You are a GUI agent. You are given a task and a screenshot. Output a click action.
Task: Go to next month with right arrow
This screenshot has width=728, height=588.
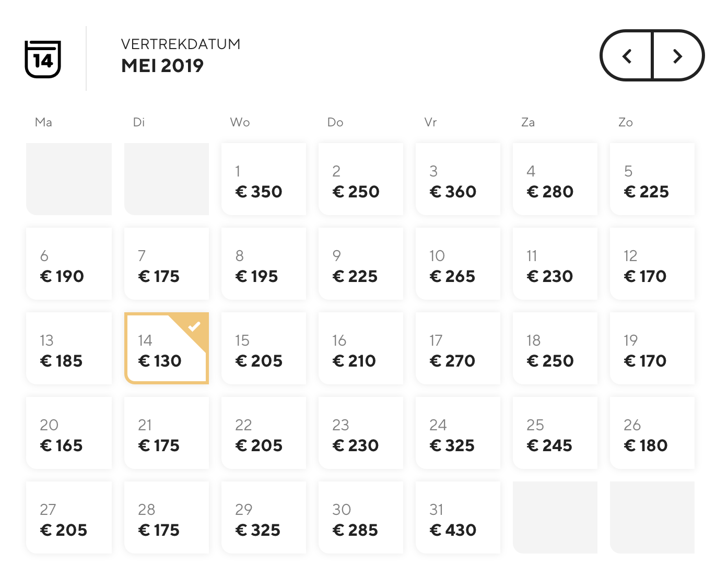pos(678,56)
